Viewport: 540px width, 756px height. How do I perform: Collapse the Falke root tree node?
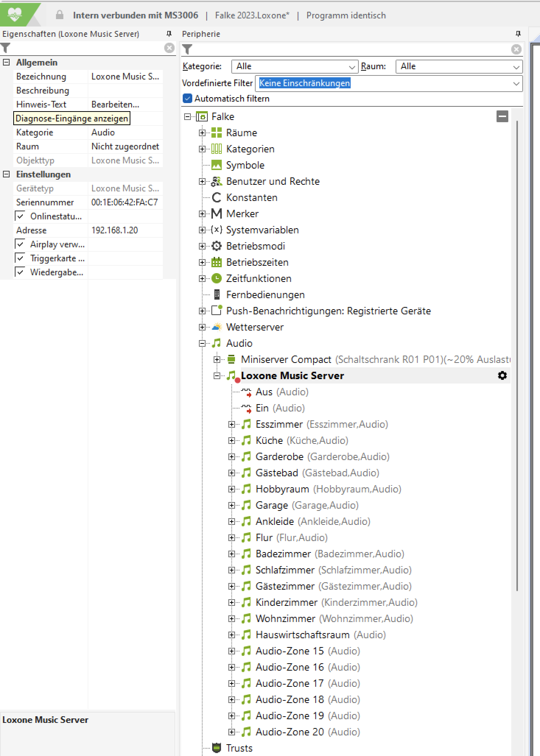187,117
